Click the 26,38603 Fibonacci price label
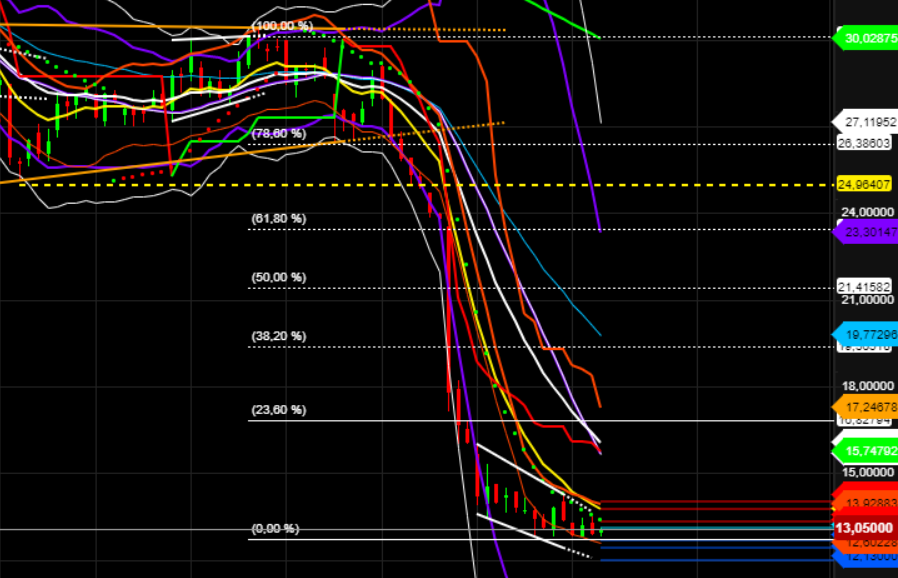 (864, 143)
